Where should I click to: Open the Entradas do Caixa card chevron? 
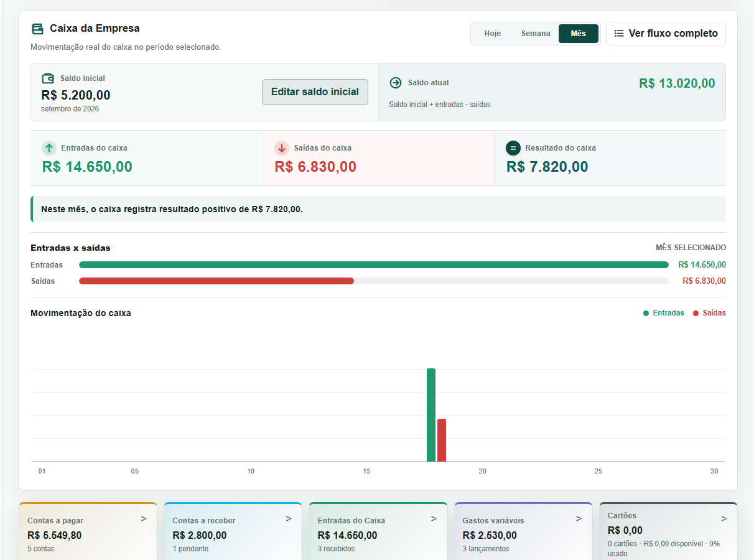434,518
